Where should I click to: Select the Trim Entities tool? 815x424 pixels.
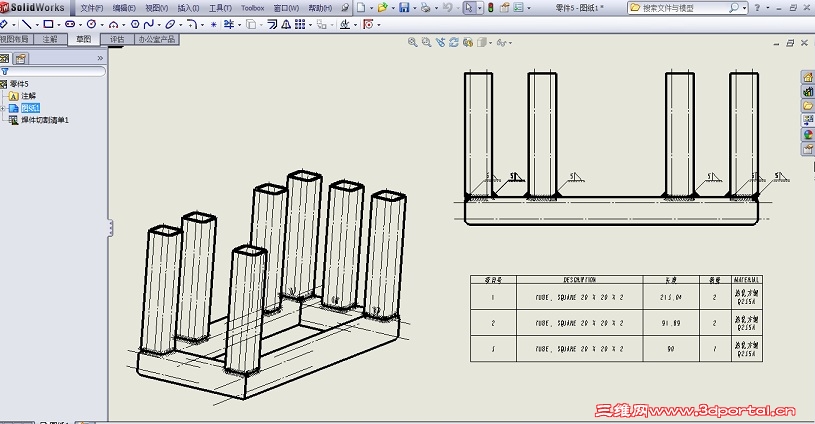229,24
